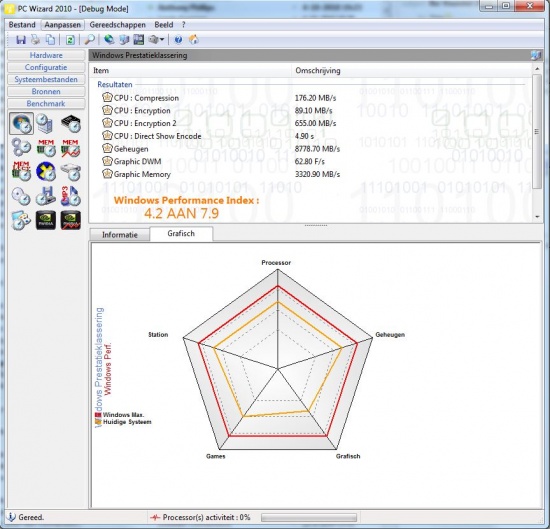Click the magnifying glass Search icon

pyautogui.click(x=90, y=40)
